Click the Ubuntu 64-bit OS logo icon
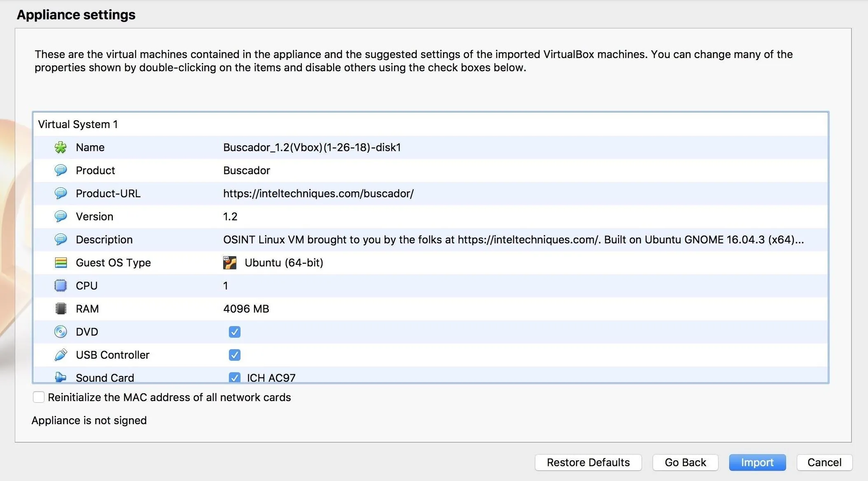The width and height of the screenshot is (868, 481). [230, 263]
